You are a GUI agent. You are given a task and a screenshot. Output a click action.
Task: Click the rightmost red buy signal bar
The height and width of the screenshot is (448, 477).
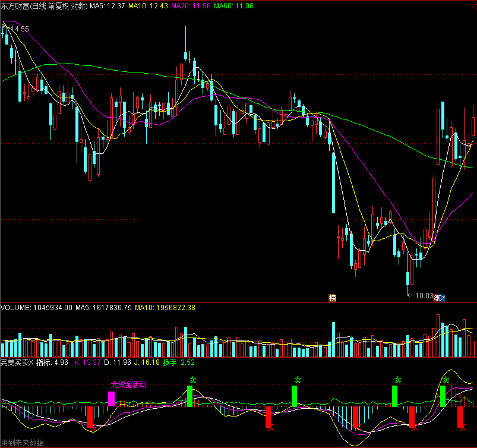click(x=460, y=417)
